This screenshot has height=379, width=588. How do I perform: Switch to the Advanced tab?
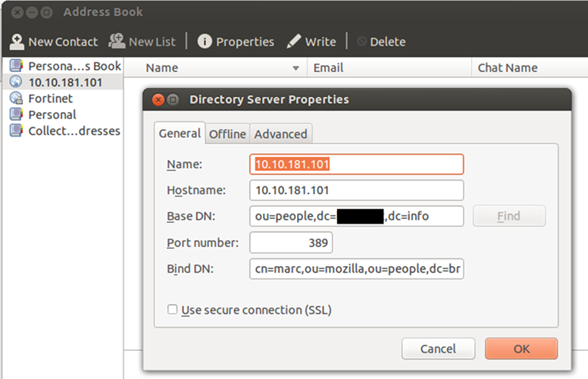(x=280, y=134)
